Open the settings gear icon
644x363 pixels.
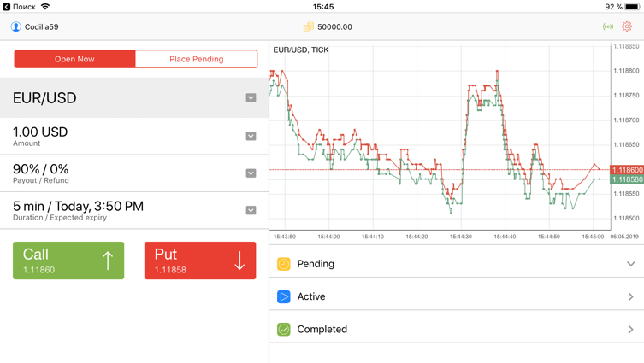click(x=626, y=26)
